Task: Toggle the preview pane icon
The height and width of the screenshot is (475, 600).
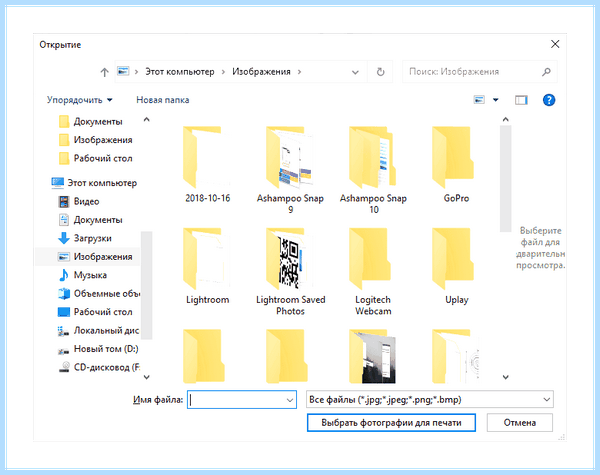Action: (x=521, y=100)
